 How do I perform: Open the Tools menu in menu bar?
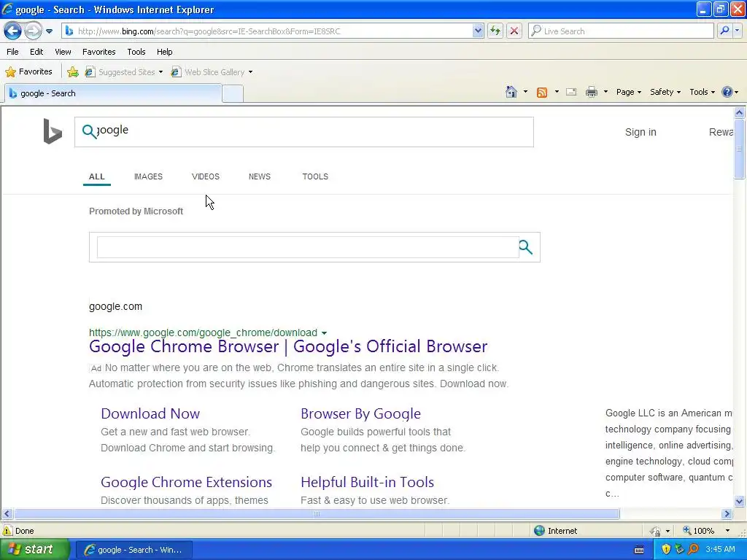tap(136, 52)
